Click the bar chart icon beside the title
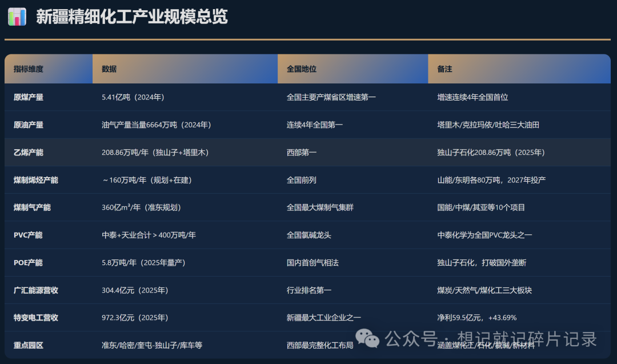This screenshot has width=617, height=364. pos(17,17)
